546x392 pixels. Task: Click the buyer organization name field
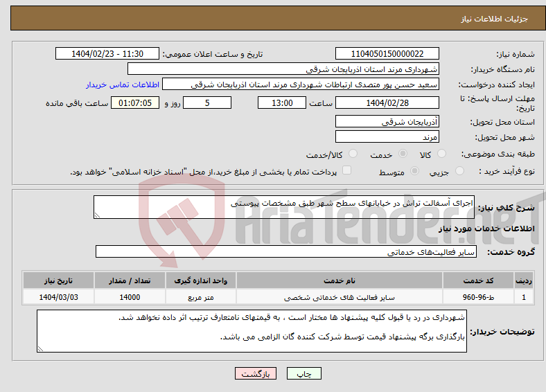pyautogui.click(x=283, y=69)
